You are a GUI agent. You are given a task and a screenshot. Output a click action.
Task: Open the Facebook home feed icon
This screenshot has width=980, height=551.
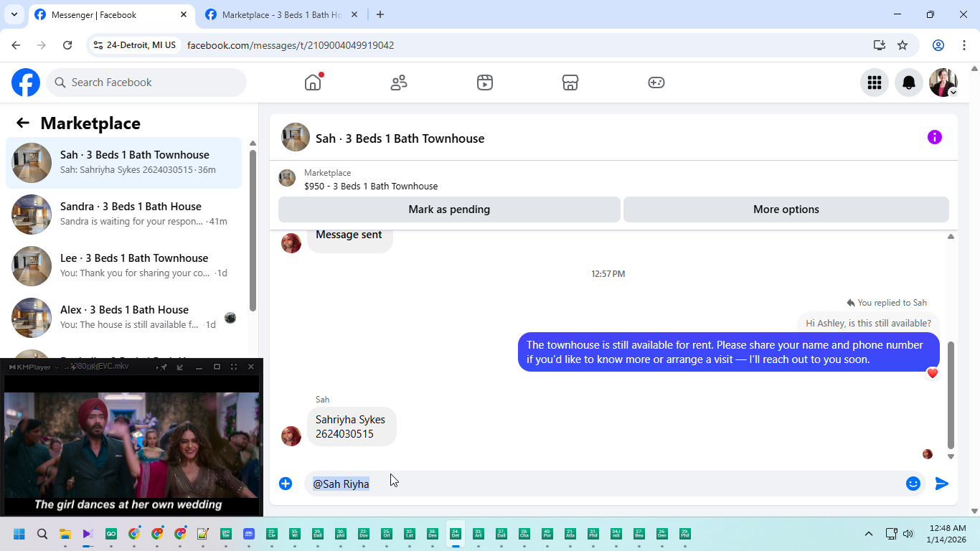pos(313,83)
